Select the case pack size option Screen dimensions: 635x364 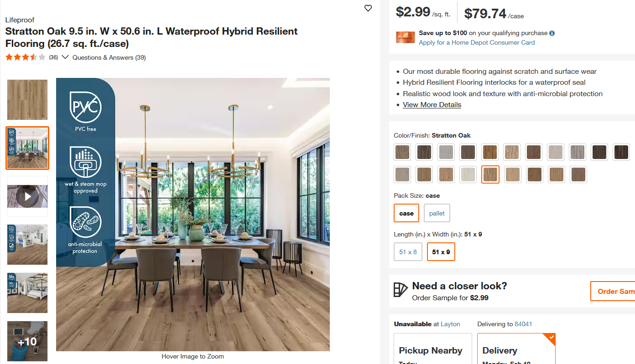click(x=406, y=213)
